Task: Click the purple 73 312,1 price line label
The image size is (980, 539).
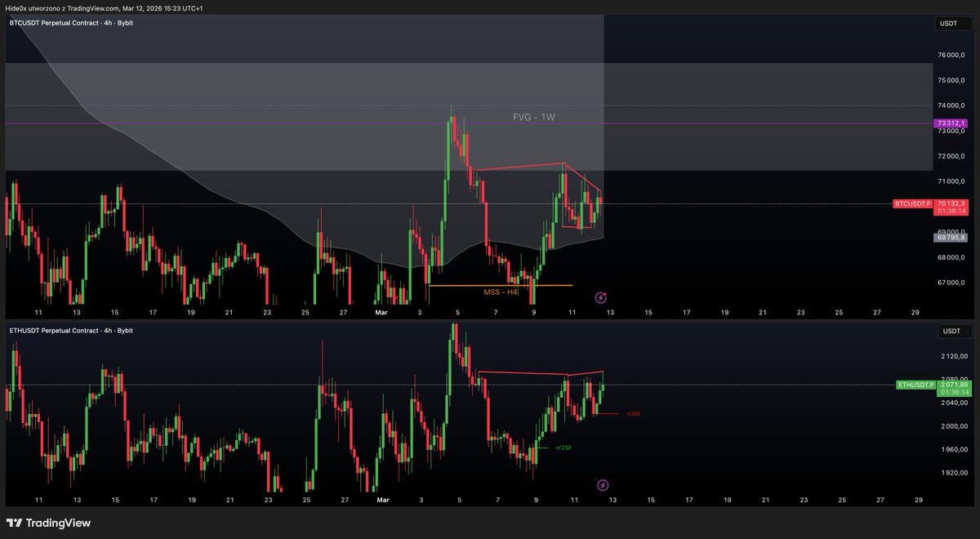Action: pyautogui.click(x=951, y=123)
